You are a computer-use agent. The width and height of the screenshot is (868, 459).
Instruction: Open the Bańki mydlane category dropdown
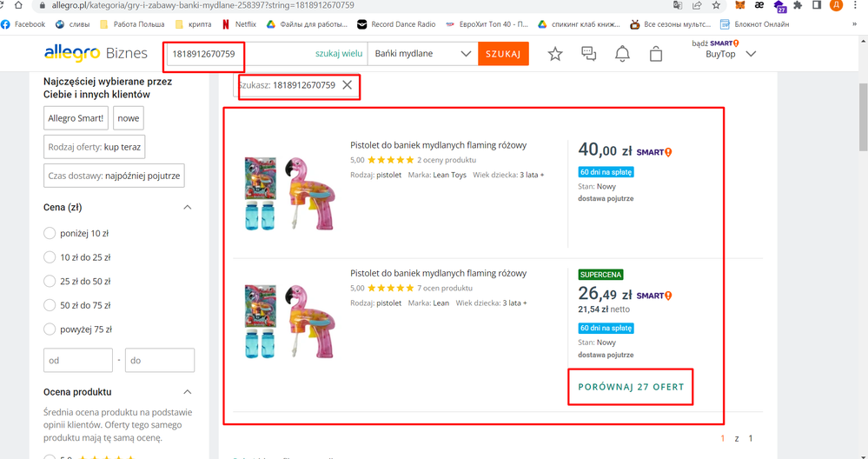pos(422,54)
